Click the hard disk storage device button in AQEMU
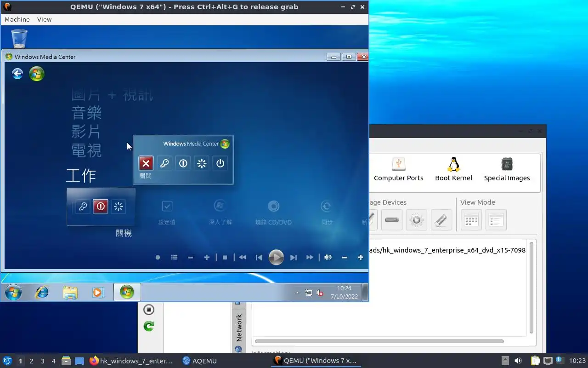 pyautogui.click(x=392, y=220)
